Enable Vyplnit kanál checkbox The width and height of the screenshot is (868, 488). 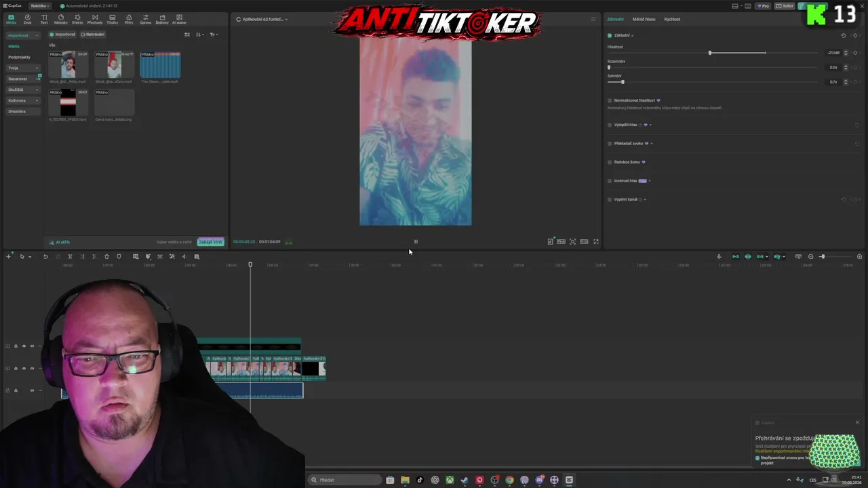pos(610,199)
